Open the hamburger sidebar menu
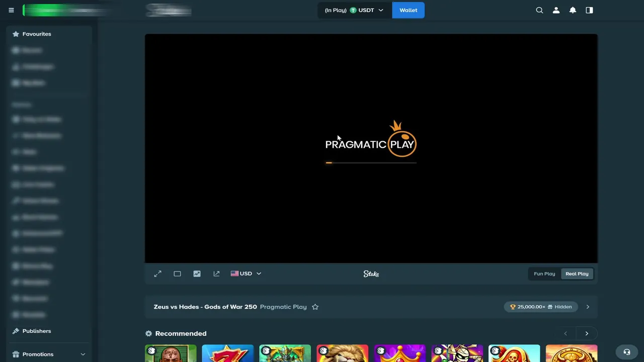Screen dimensions: 644x362 [11, 10]
